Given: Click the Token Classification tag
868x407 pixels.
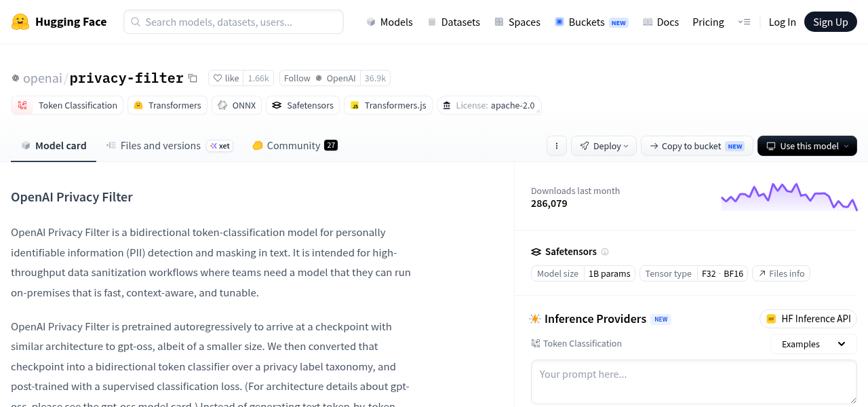Looking at the screenshot, I should [x=67, y=105].
